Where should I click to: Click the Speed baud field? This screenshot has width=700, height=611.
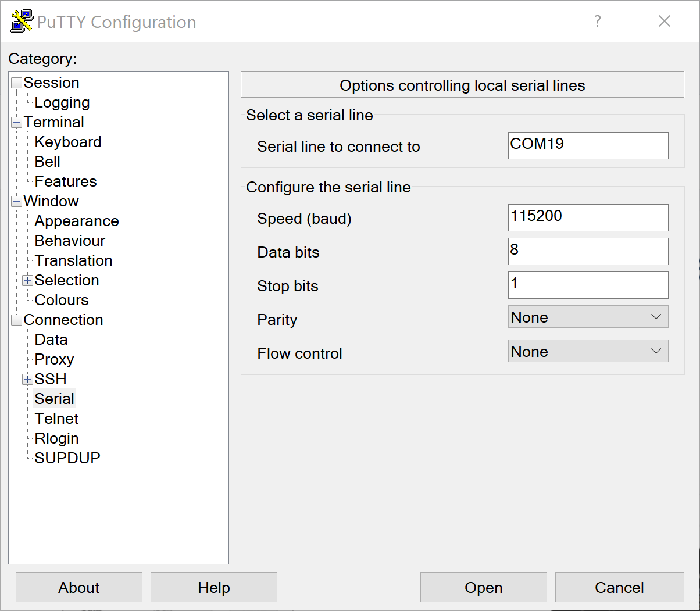click(x=588, y=217)
